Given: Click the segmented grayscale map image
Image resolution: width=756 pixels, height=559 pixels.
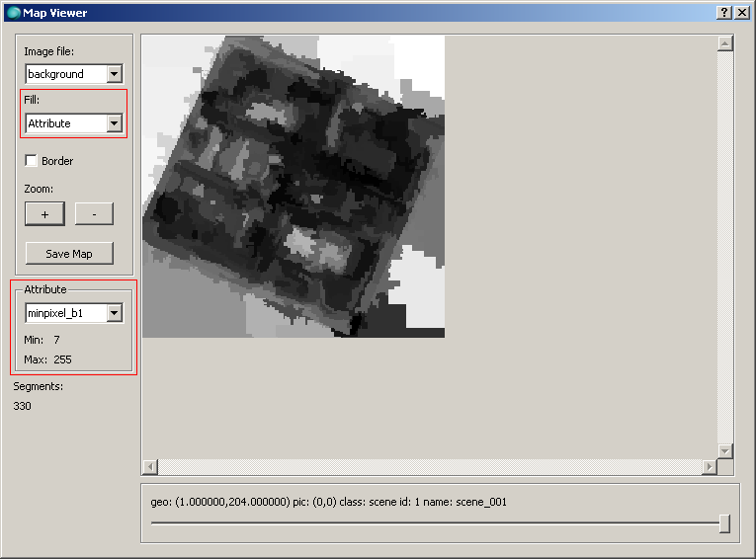Looking at the screenshot, I should pos(294,187).
